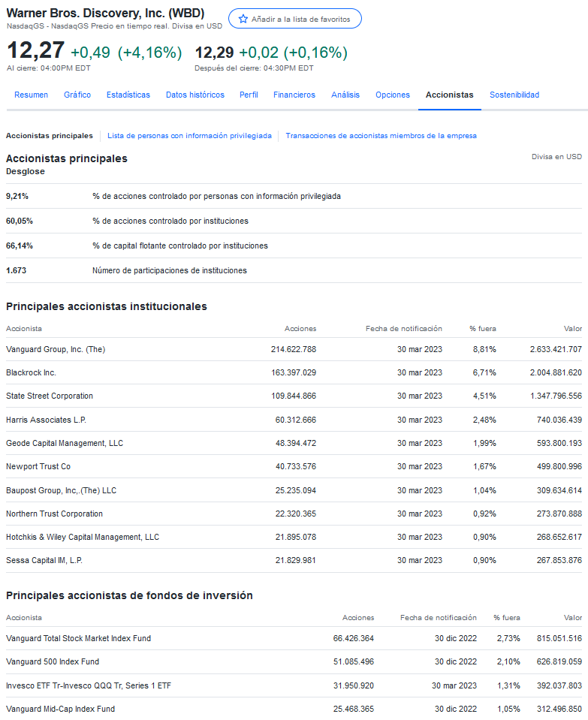Switch to the Gráfico tab

pos(77,95)
